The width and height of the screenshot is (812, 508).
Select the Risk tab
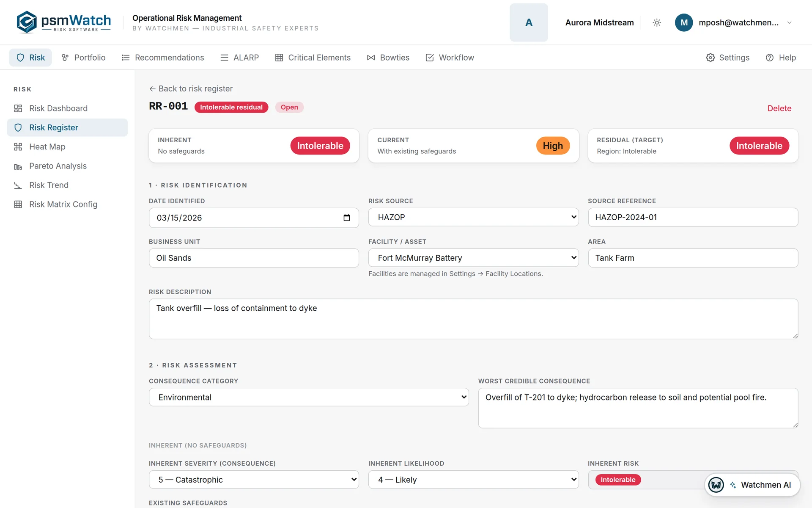pos(30,58)
